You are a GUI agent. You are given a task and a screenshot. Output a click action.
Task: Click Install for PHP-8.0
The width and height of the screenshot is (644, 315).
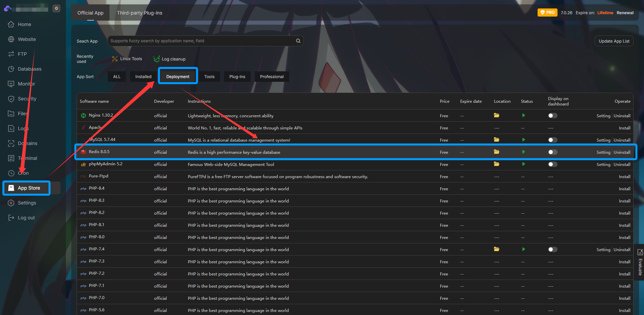click(x=624, y=238)
